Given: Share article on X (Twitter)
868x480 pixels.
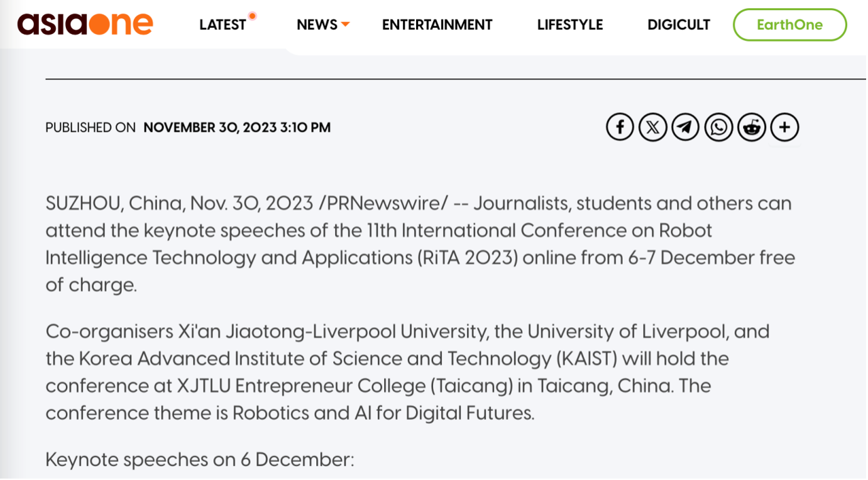Looking at the screenshot, I should coord(652,128).
